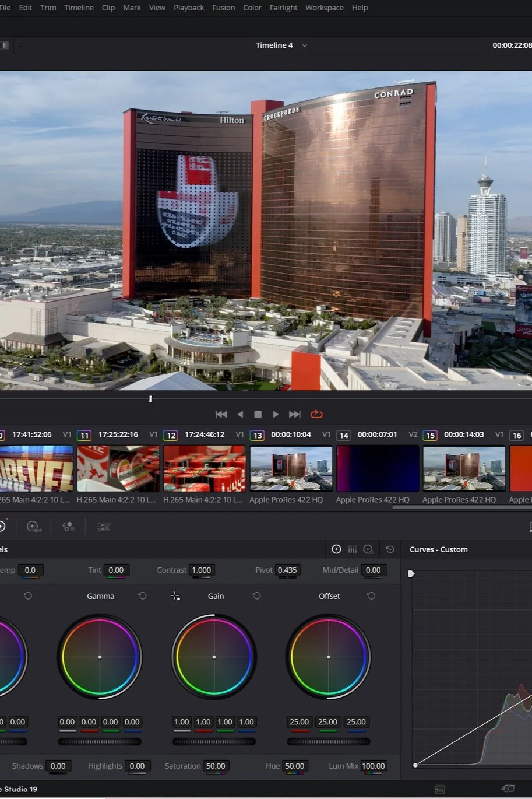Select clip 11 thumbnail
This screenshot has height=799, width=532.
coord(118,468)
